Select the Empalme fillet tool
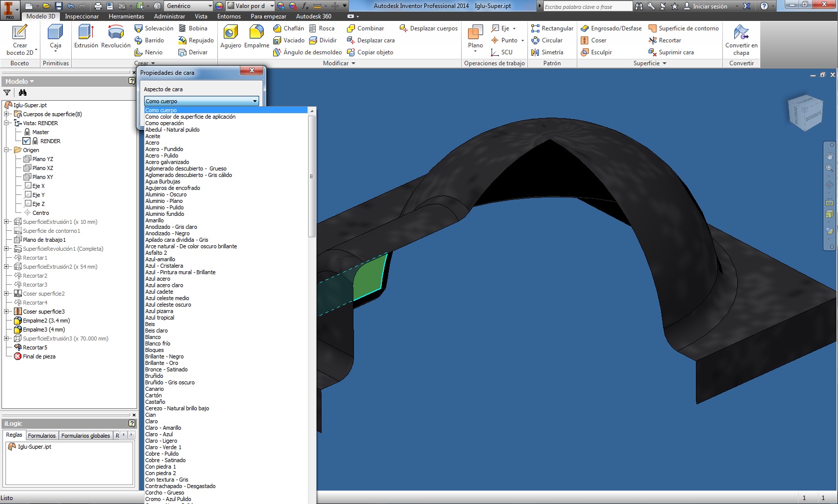Viewport: 838px width, 504px height. point(257,36)
